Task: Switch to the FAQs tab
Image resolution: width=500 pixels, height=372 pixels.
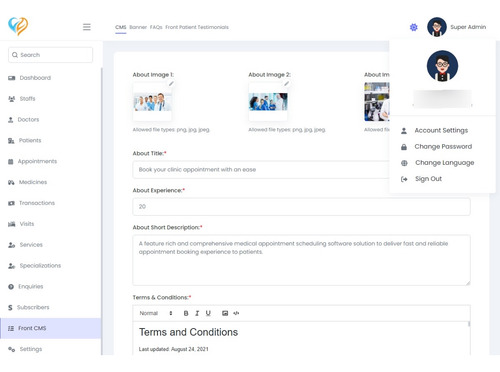Action: pos(156,27)
